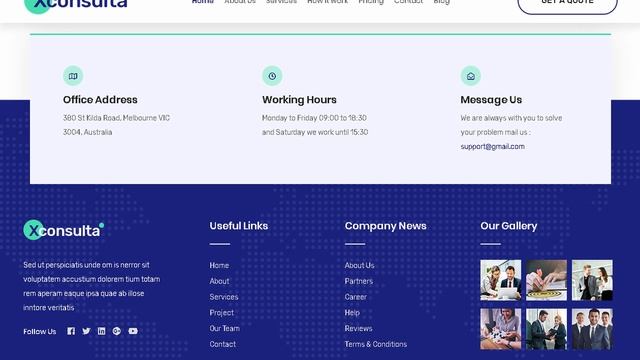Screen dimensions: 640x360
Task: Open Terms & Conditions link
Action: (x=376, y=344)
